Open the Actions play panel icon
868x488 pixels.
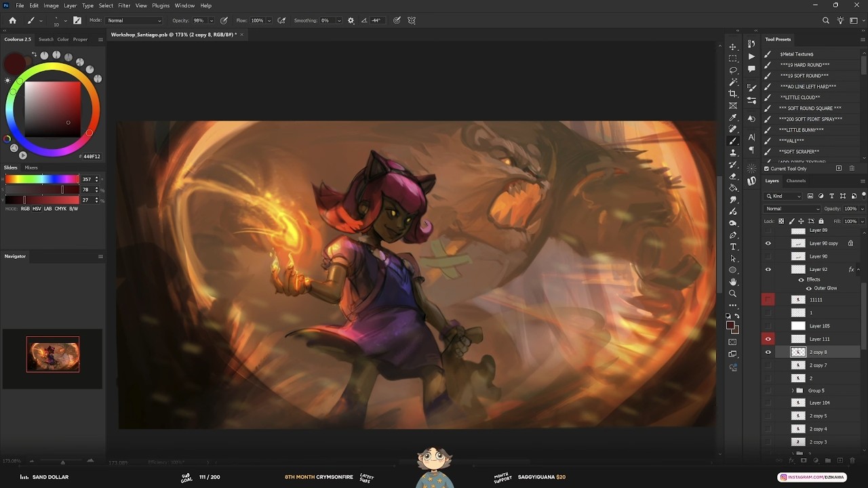(x=751, y=56)
